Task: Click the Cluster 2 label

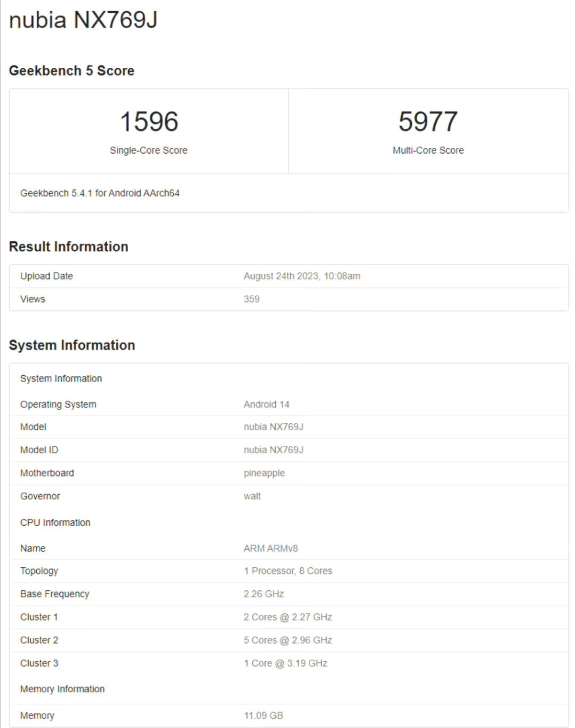Action: pos(39,640)
